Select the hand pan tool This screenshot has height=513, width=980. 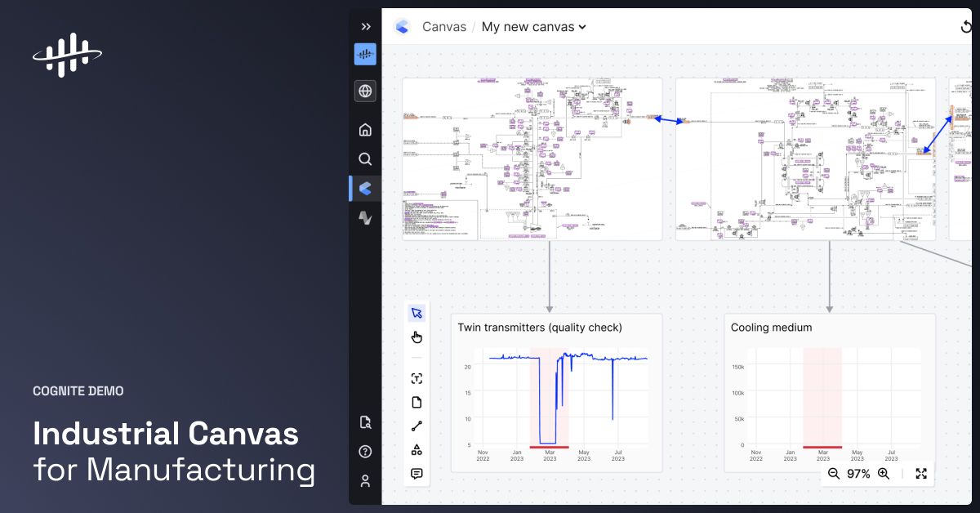pos(416,337)
